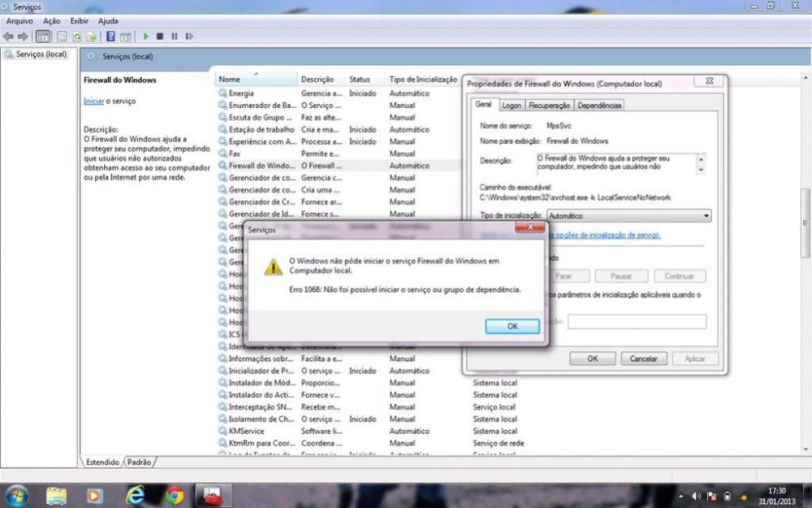Click the Forward arrow in the toolbar
Screen dimensions: 812x508
23,37
